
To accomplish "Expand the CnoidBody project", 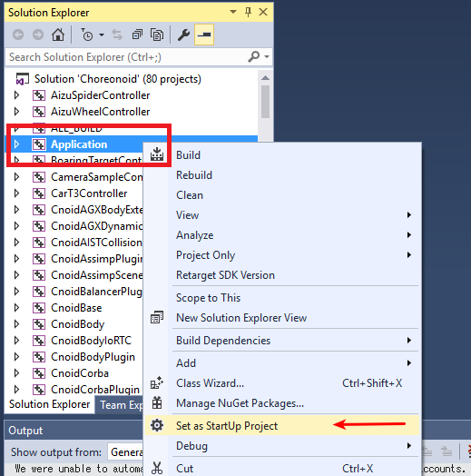I will click(16, 324).
